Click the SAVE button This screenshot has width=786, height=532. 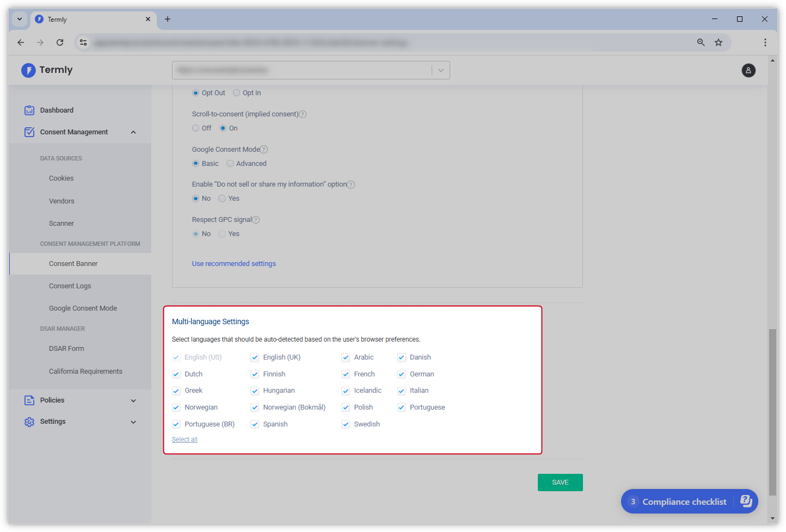[x=560, y=482]
